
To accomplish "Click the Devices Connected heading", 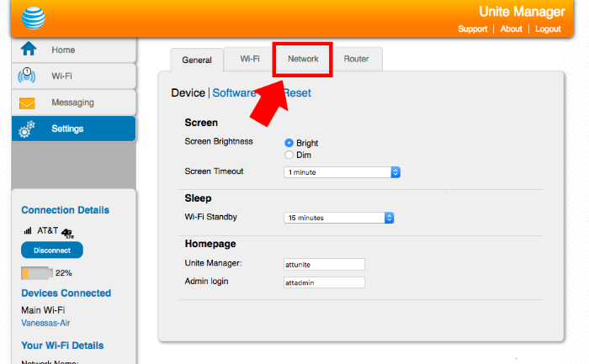I will (x=66, y=293).
